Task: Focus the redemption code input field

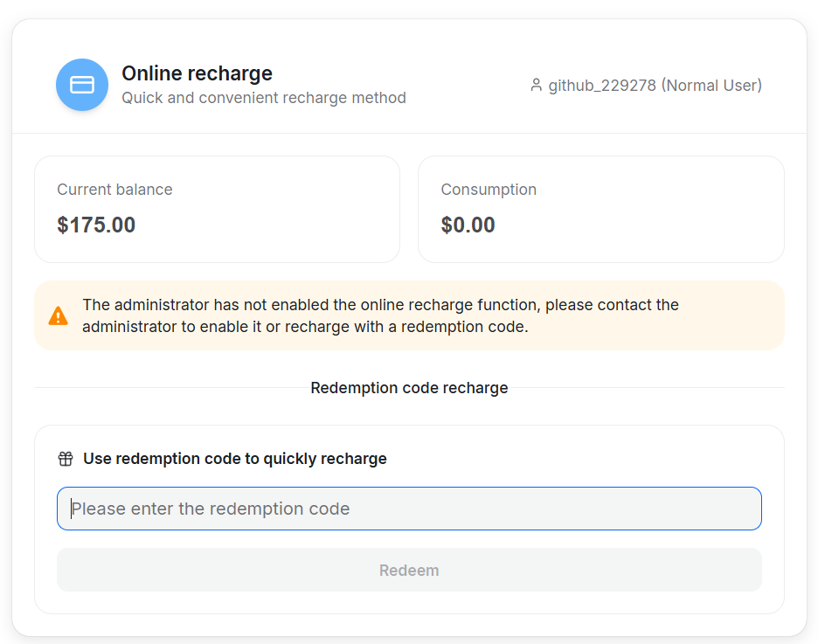Action: click(x=409, y=509)
